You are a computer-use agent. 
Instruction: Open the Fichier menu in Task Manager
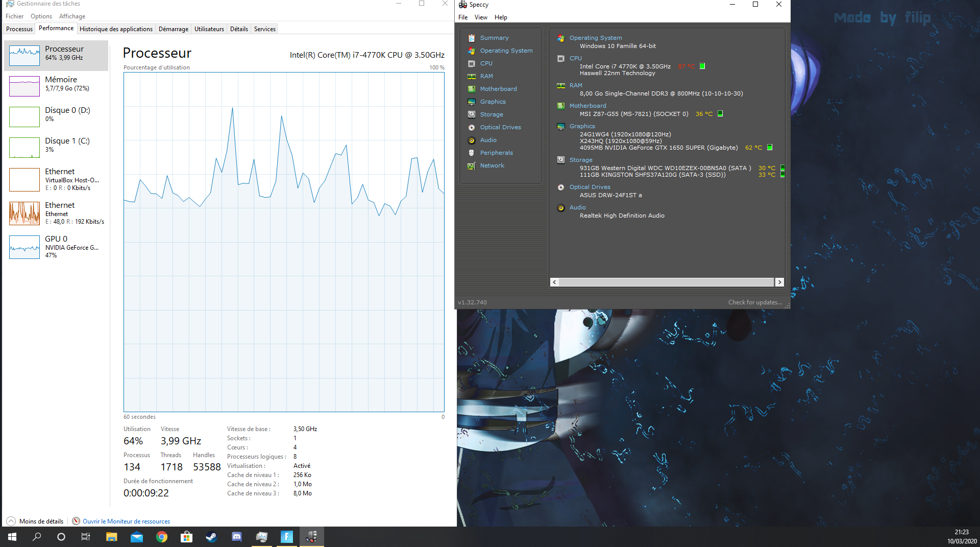point(14,16)
